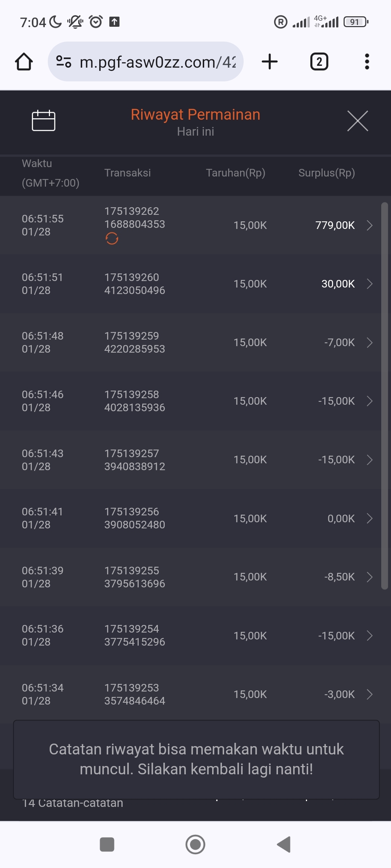Tap the Android home circle button
Viewport: 391px width, 868px height.
195,844
